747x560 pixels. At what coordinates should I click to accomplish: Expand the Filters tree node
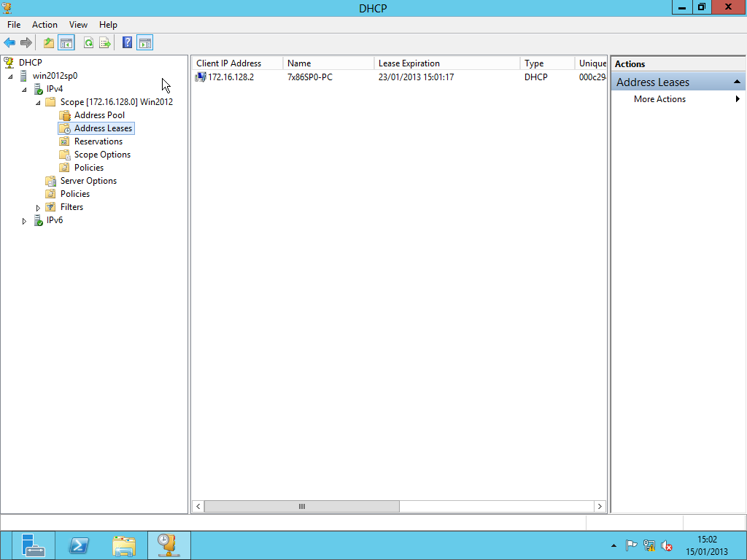[39, 208]
